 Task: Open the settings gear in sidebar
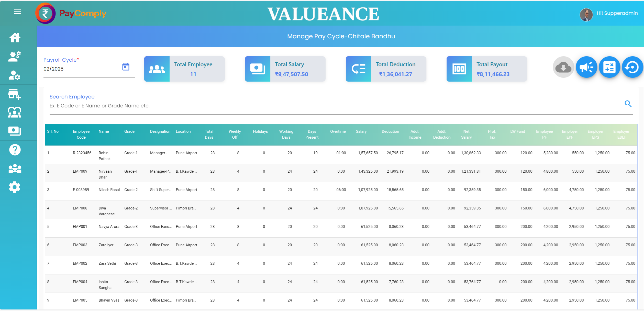coord(15,187)
